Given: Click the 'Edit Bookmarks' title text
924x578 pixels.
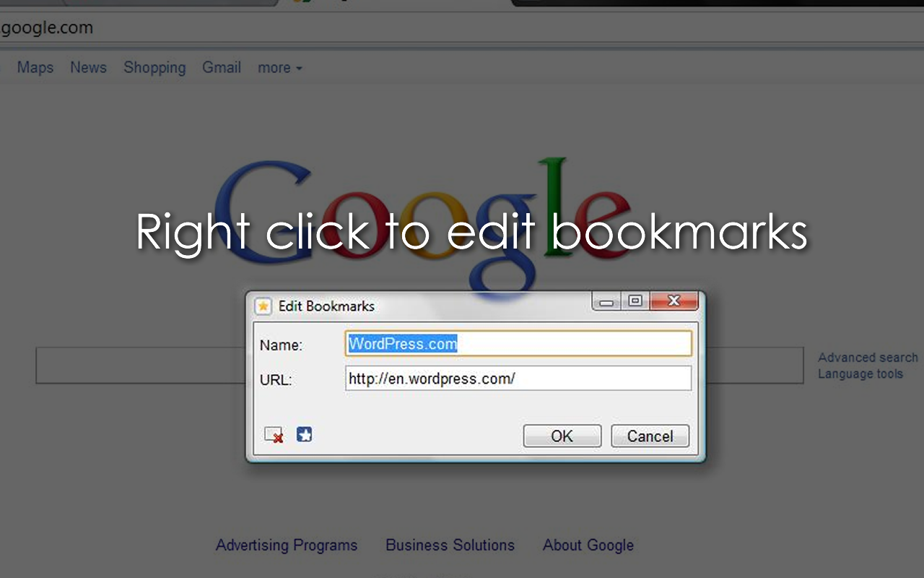Looking at the screenshot, I should tap(326, 306).
